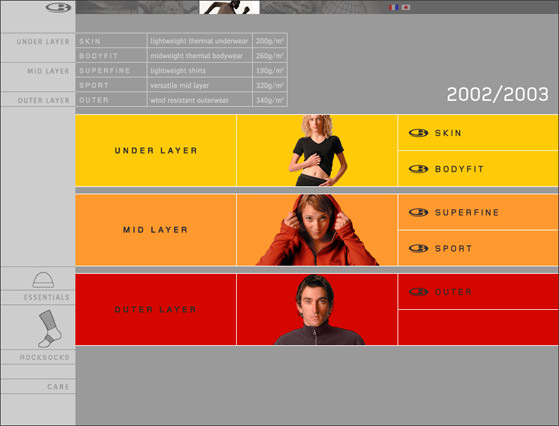Click the logo icon beside SPORT
Viewport: 559px width, 426px height.
(418, 248)
